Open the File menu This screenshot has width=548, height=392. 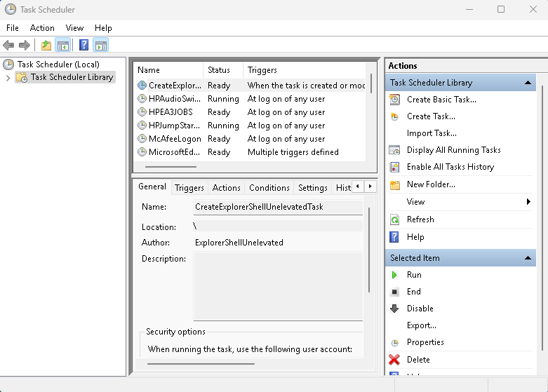tap(13, 28)
